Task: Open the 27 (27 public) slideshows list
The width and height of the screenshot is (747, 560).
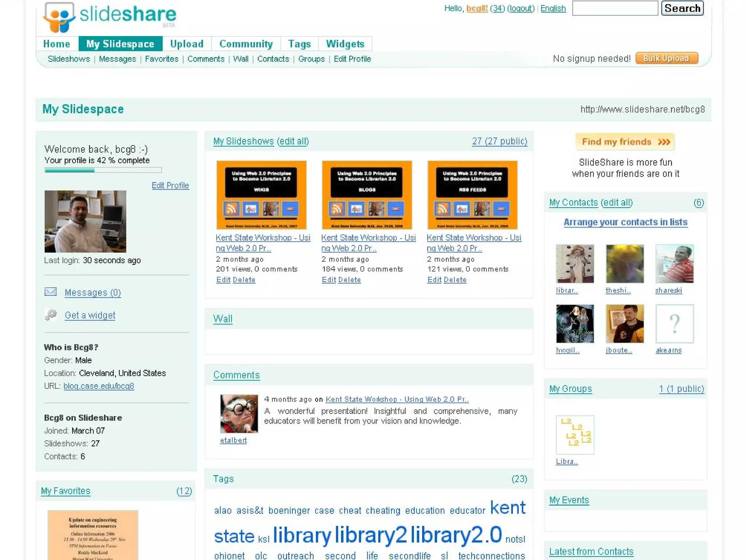Action: pos(499,141)
